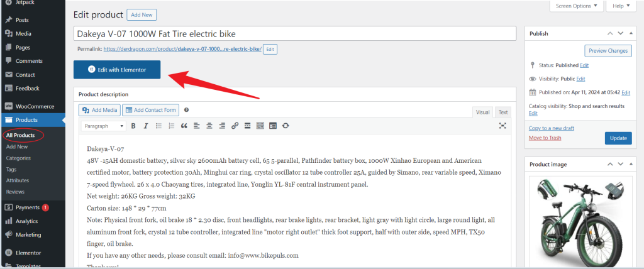Viewport: 644px width, 269px height.
Task: Insert a numbered list
Action: [x=171, y=126]
